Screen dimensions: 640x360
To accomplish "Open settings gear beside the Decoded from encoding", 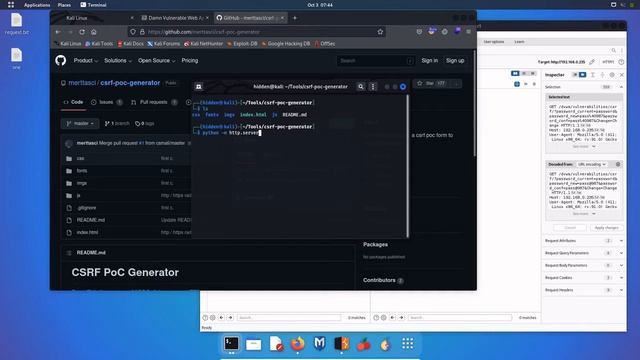I will [618, 164].
